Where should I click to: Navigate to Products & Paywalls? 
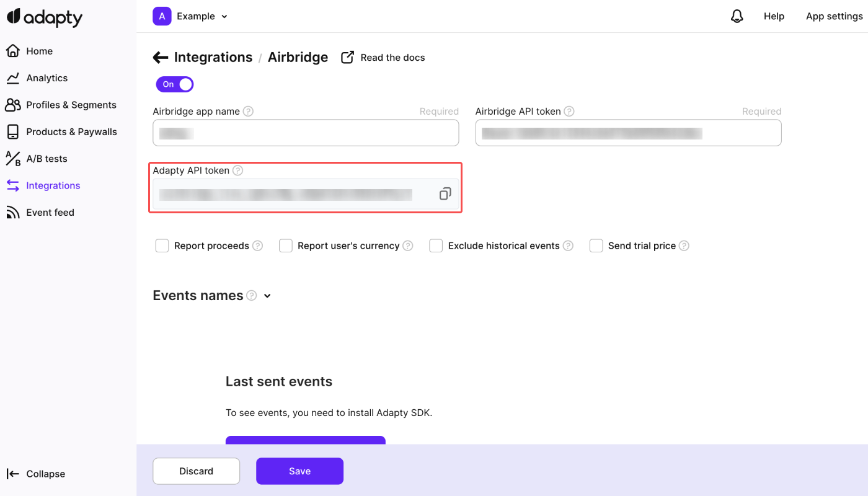pyautogui.click(x=71, y=131)
